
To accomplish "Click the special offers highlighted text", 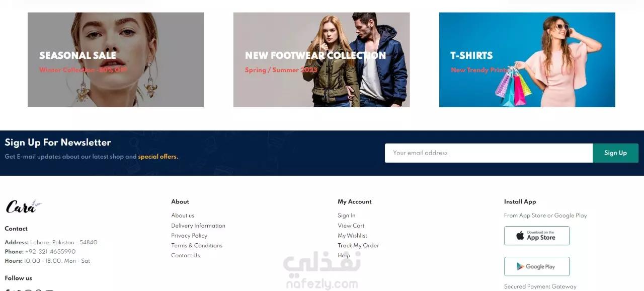I will (158, 157).
